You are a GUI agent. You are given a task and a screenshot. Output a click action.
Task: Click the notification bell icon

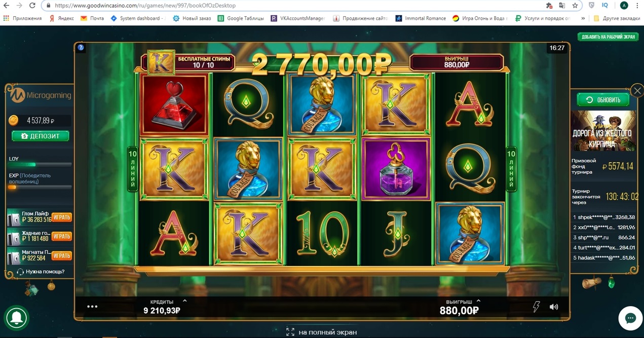coord(16,317)
